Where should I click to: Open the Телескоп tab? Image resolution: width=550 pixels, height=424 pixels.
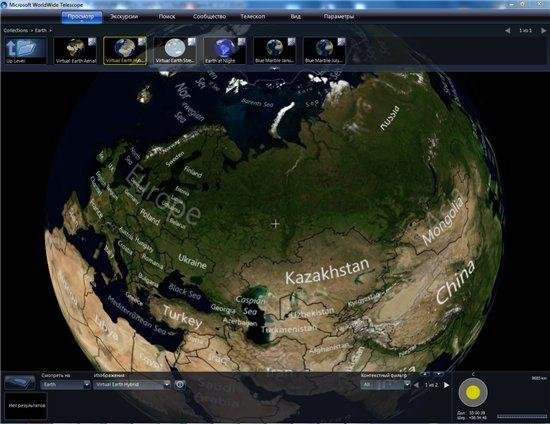(253, 16)
